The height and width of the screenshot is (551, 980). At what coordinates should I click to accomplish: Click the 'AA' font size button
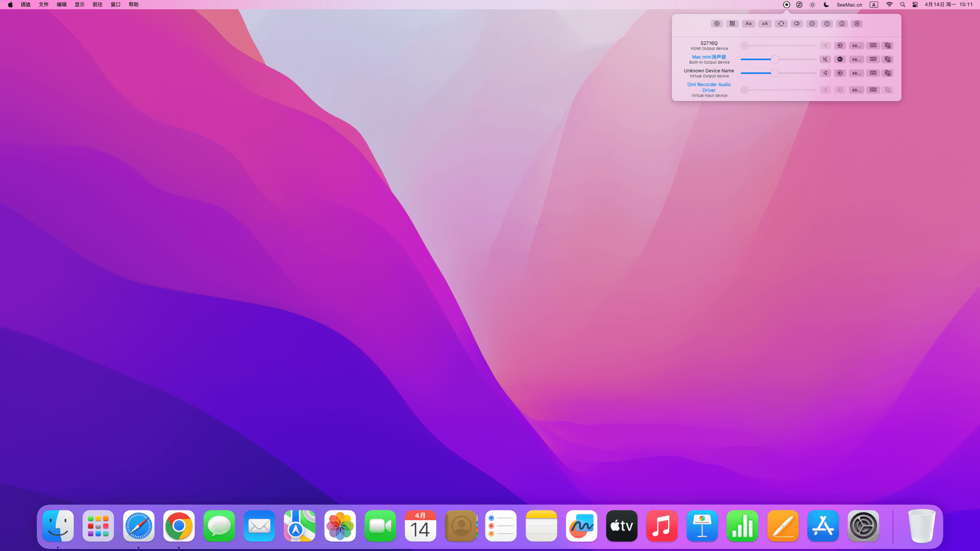pyautogui.click(x=765, y=23)
